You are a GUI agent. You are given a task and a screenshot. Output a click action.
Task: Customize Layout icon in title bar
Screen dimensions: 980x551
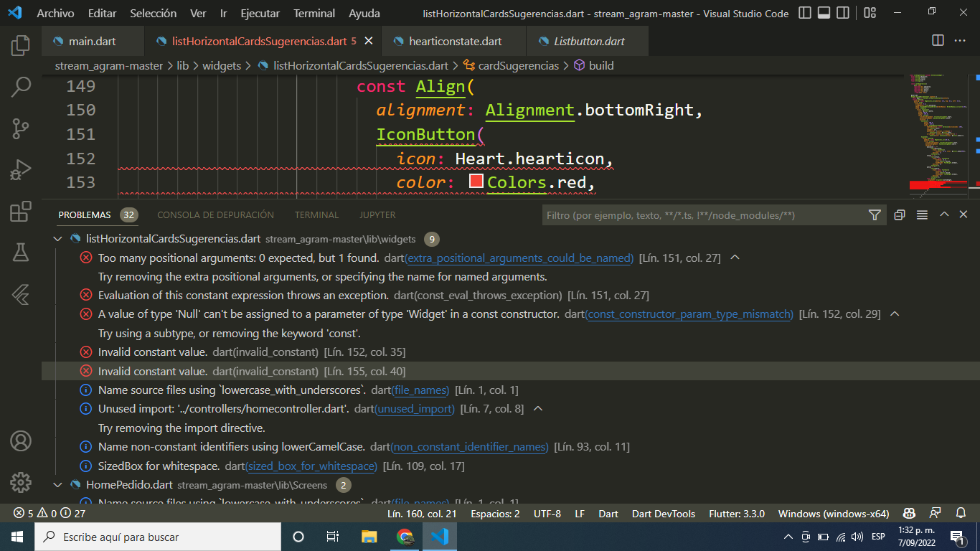[x=870, y=13]
